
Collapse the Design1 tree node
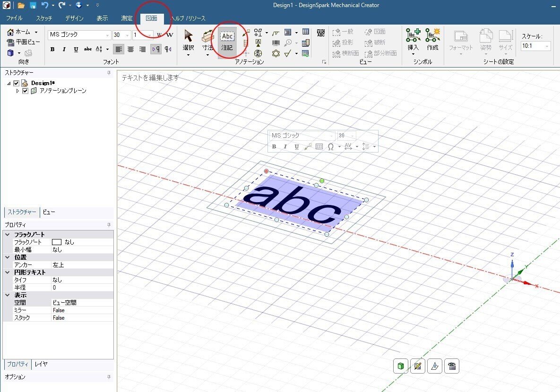(x=9, y=83)
